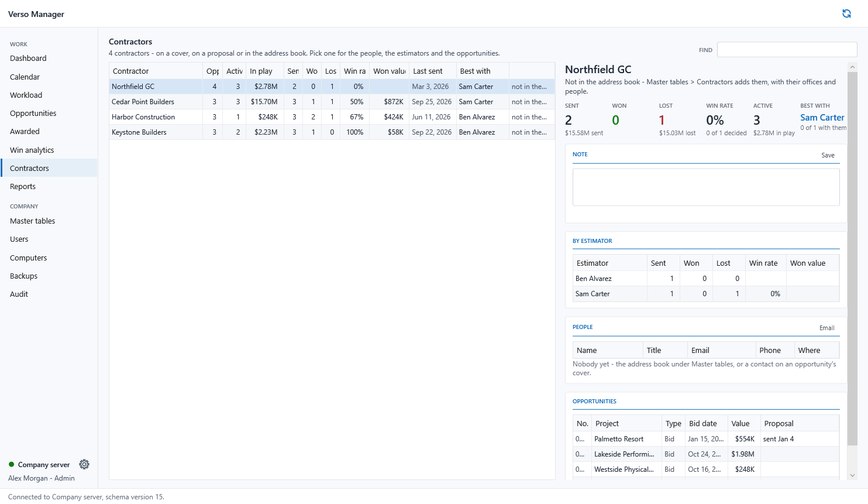Screen dimensions: 868x504
Task: Open Computers section
Action: (x=49, y=258)
